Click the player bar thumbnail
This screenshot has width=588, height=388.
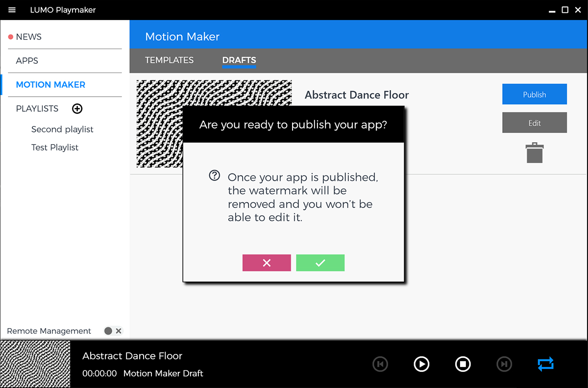(x=35, y=364)
